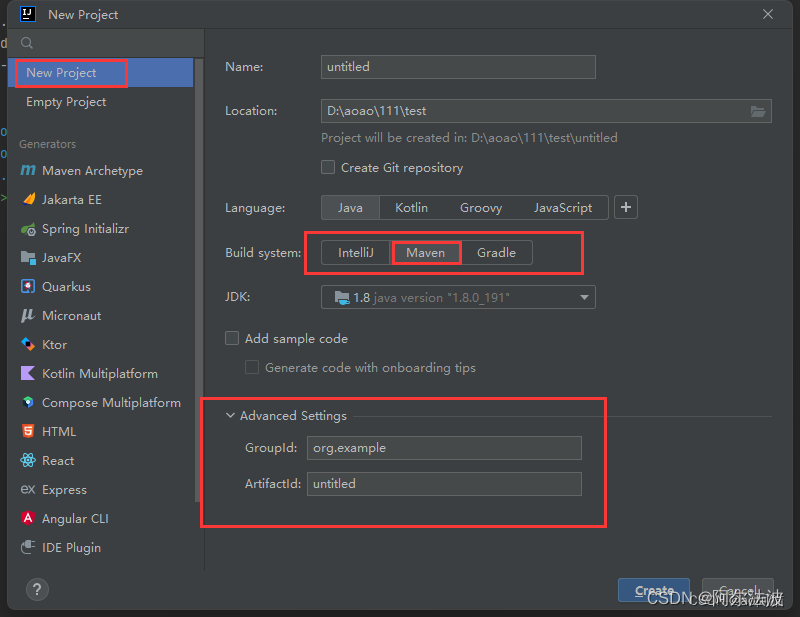Choose Maven build system
Image resolution: width=800 pixels, height=617 pixels.
pyautogui.click(x=426, y=253)
